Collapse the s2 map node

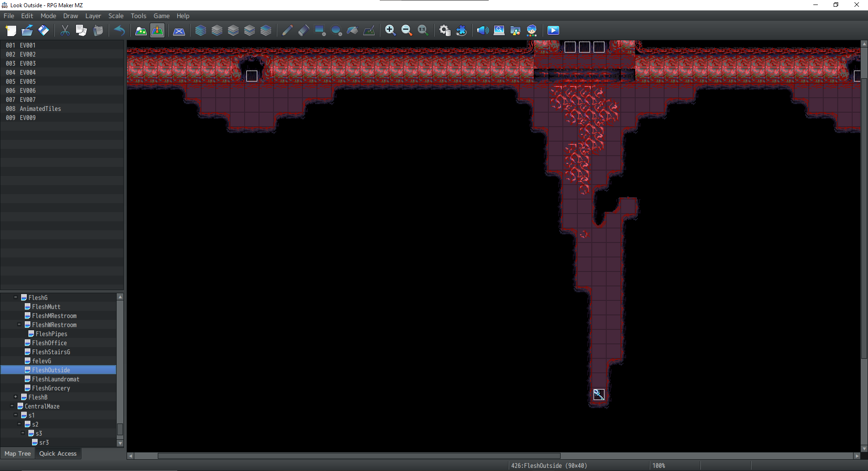pos(19,424)
